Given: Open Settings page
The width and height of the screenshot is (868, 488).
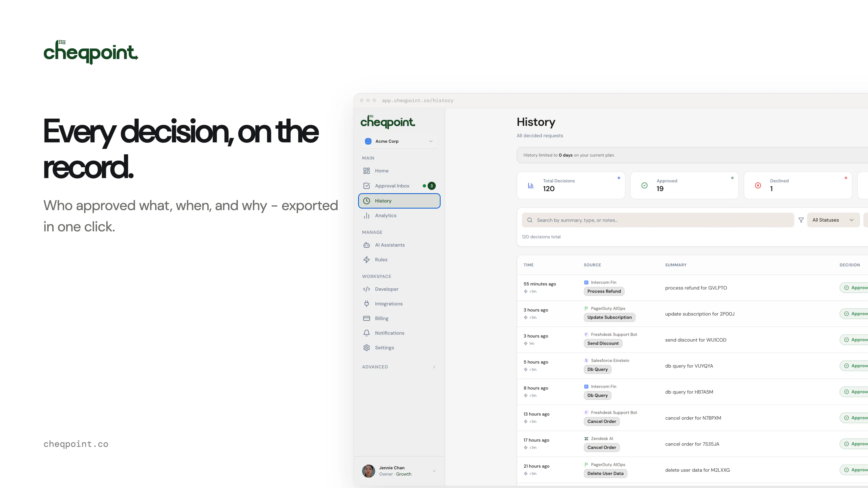Looking at the screenshot, I should click(x=399, y=347).
